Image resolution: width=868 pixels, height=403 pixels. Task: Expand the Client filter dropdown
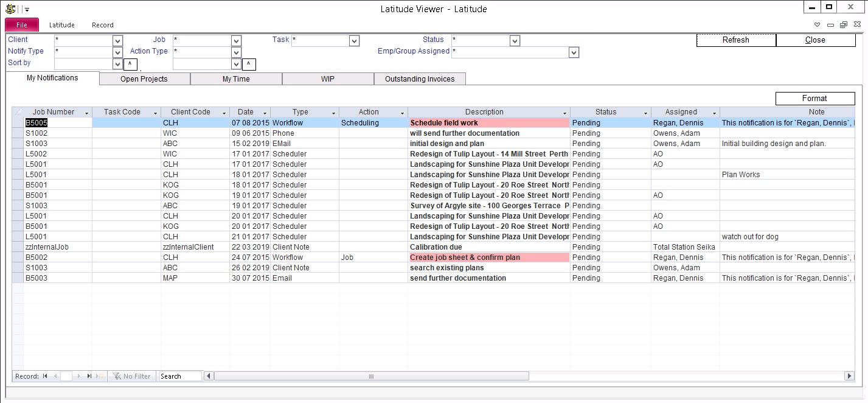pos(118,41)
